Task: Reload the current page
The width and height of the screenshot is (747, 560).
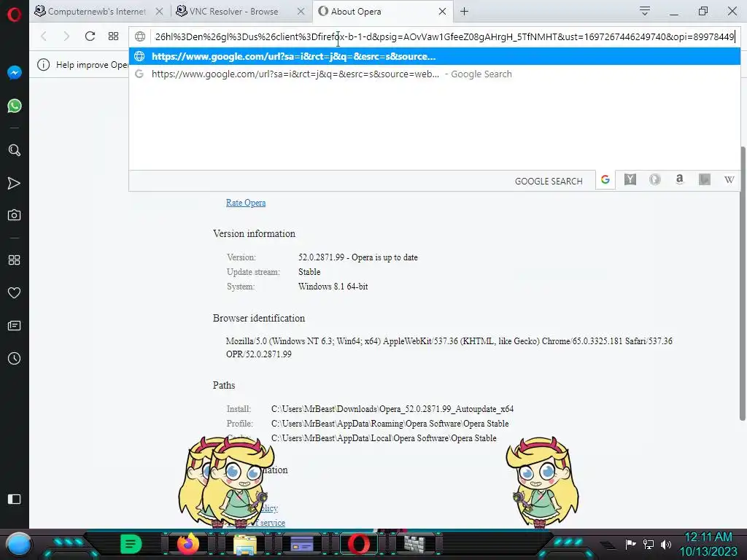Action: click(90, 36)
